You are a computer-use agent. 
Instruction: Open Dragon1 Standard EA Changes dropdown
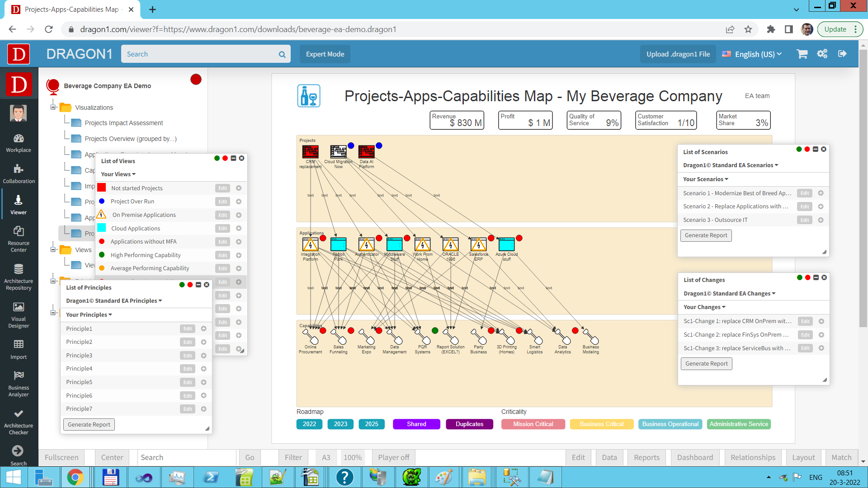[730, 294]
